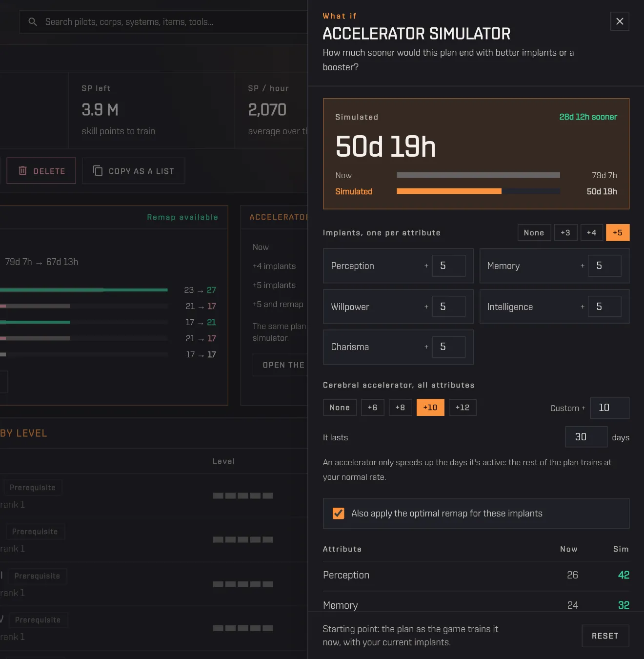Click Copy as a list button
This screenshot has width=644, height=659.
click(134, 171)
